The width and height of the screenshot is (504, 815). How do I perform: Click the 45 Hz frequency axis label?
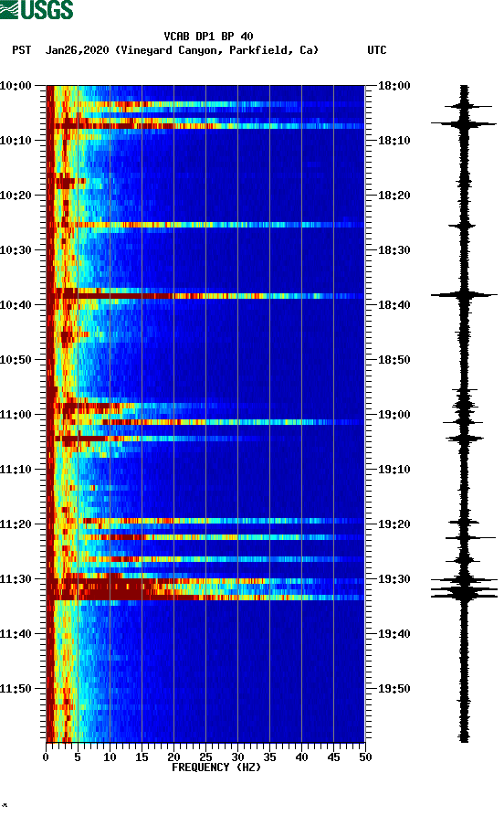333,757
